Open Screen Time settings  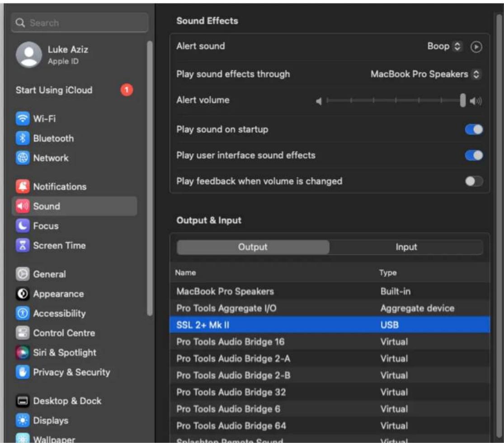pos(75,245)
